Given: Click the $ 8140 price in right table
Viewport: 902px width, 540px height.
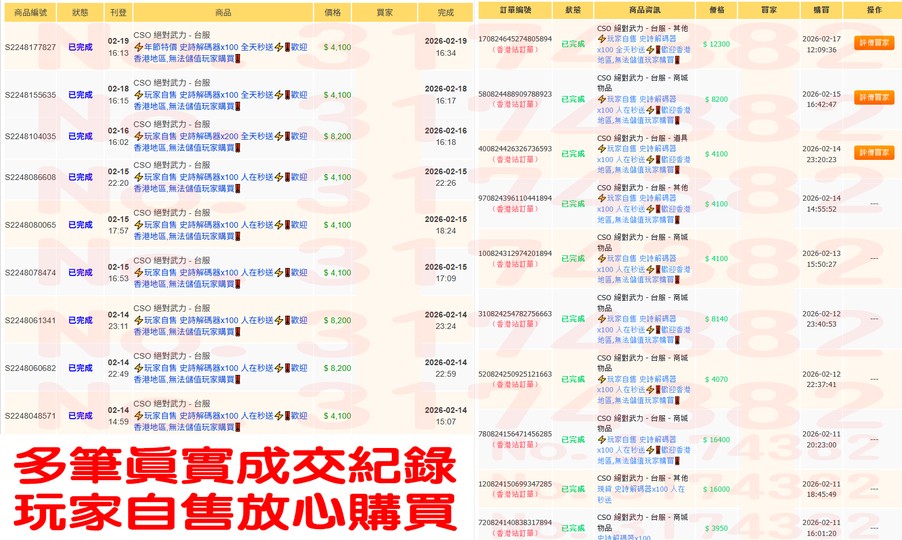Looking at the screenshot, I should (x=716, y=319).
